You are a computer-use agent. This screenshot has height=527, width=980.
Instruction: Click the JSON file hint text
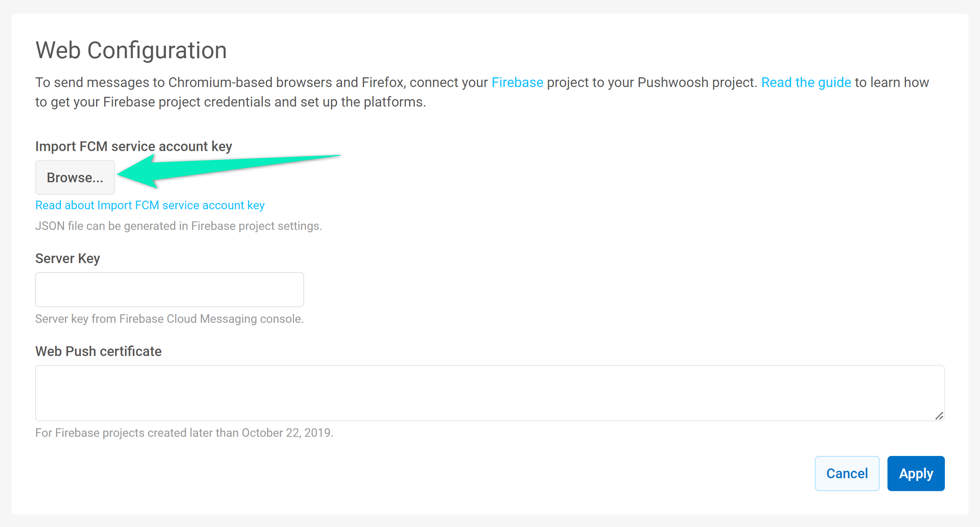coord(178,226)
